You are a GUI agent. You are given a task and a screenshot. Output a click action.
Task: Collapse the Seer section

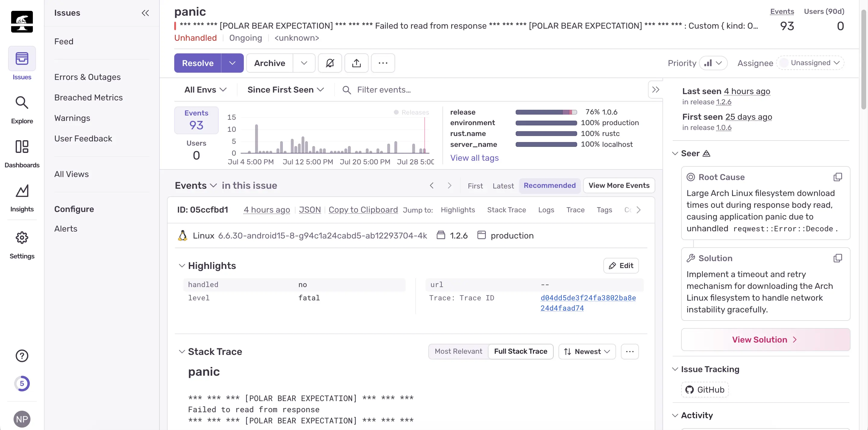675,153
